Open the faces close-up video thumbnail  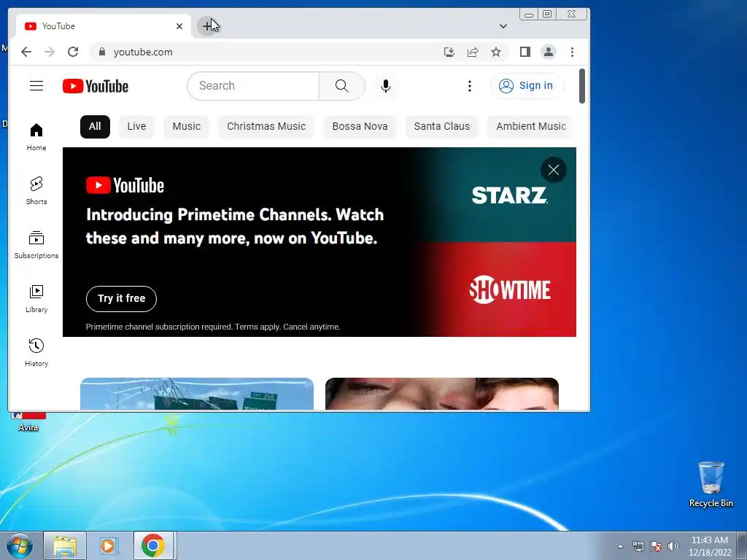coord(441,394)
